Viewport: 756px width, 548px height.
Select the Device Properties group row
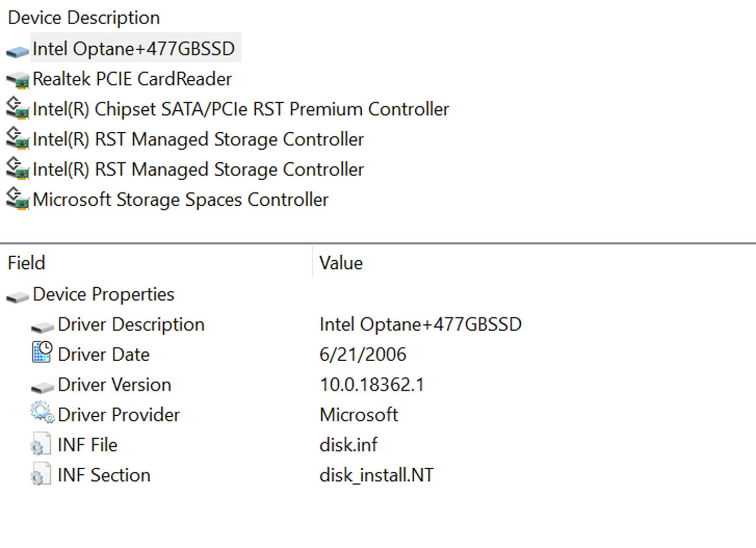[103, 294]
